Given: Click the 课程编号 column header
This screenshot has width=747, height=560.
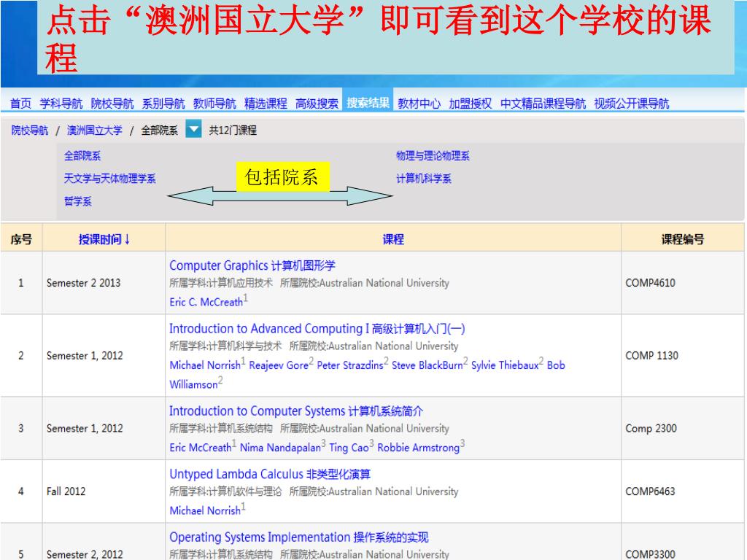Looking at the screenshot, I should (x=682, y=239).
